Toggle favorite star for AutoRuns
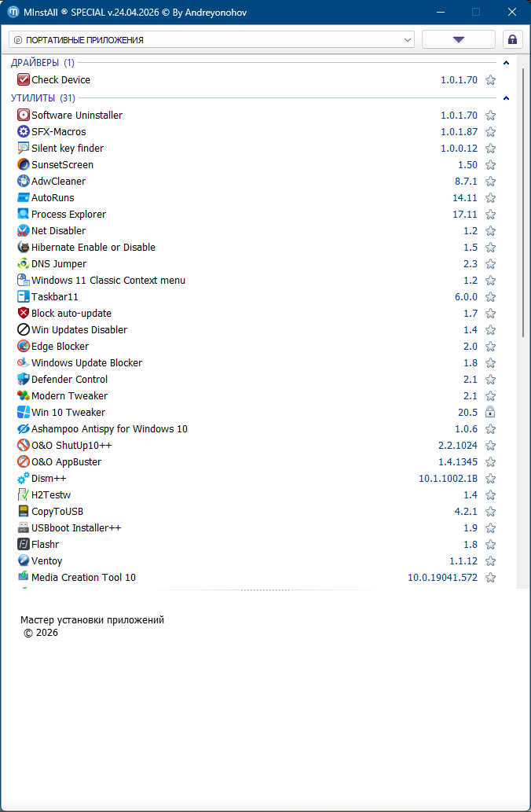 (x=490, y=198)
